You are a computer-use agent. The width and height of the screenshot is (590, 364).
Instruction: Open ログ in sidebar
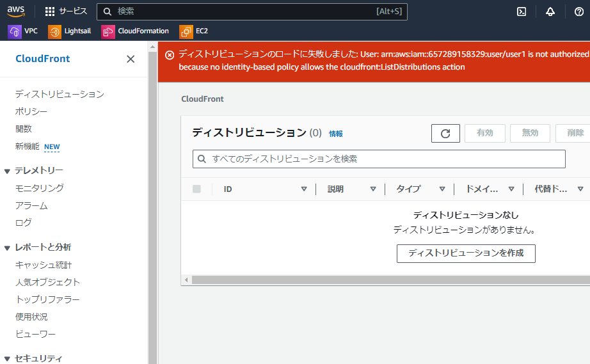[23, 223]
